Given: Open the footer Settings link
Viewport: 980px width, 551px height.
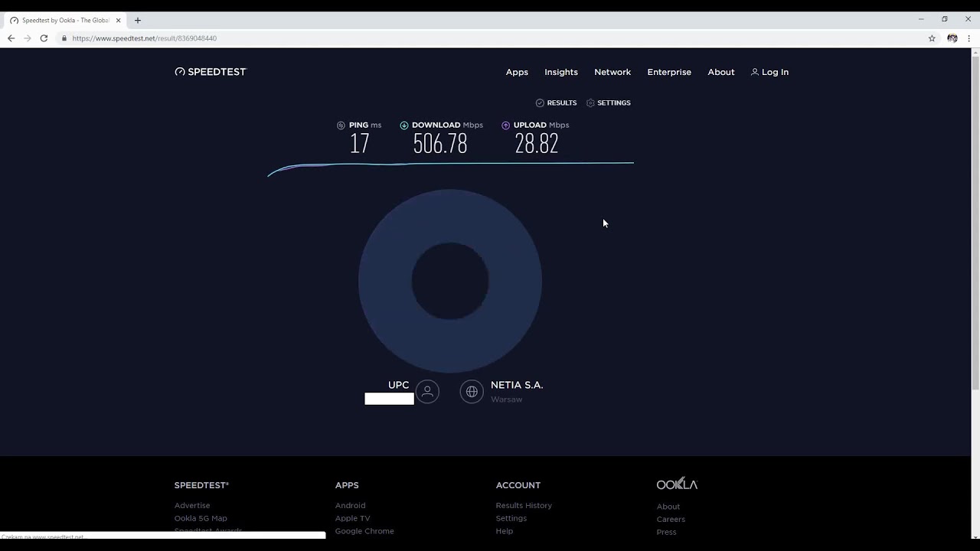Looking at the screenshot, I should tap(511, 518).
